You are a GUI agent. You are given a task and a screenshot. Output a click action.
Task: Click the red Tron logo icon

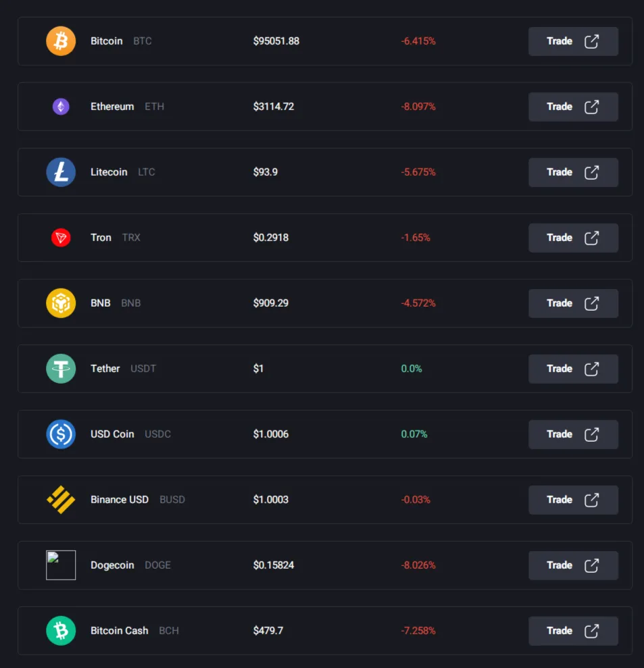[61, 238]
